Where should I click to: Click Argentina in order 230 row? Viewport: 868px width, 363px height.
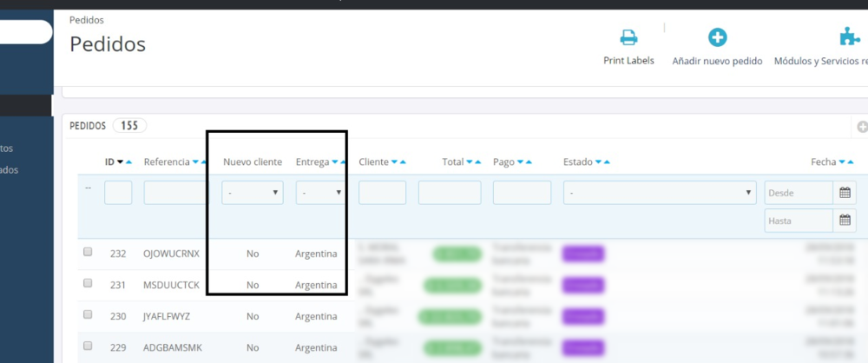click(x=316, y=316)
